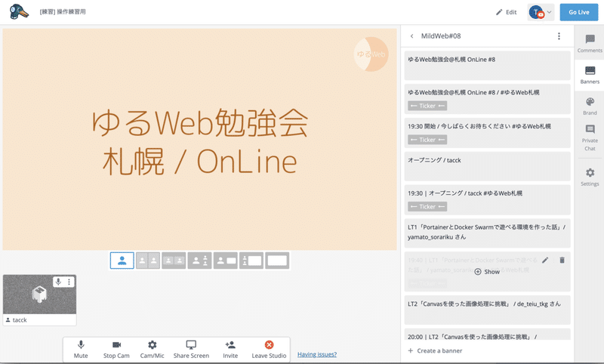The width and height of the screenshot is (604, 364).
Task: Open Cam/Mic settings
Action: [x=153, y=350]
